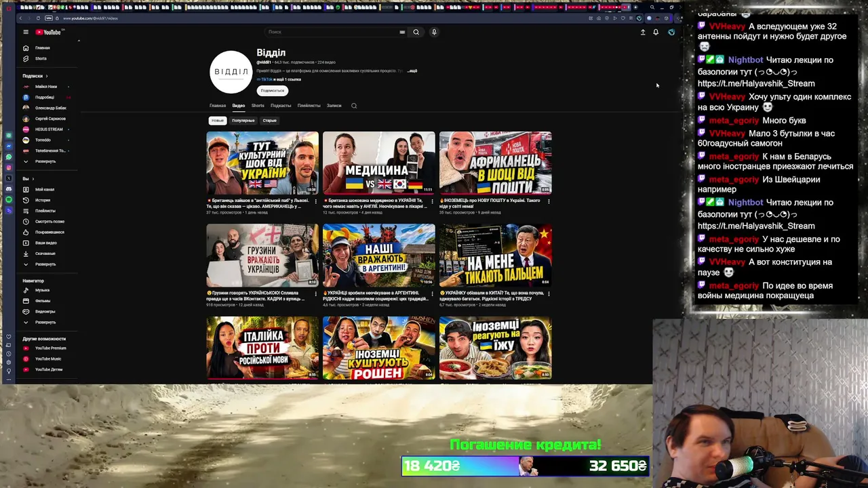Open the on-screen keyboard icon in search box
This screenshot has height=488, width=868.
pos(402,32)
